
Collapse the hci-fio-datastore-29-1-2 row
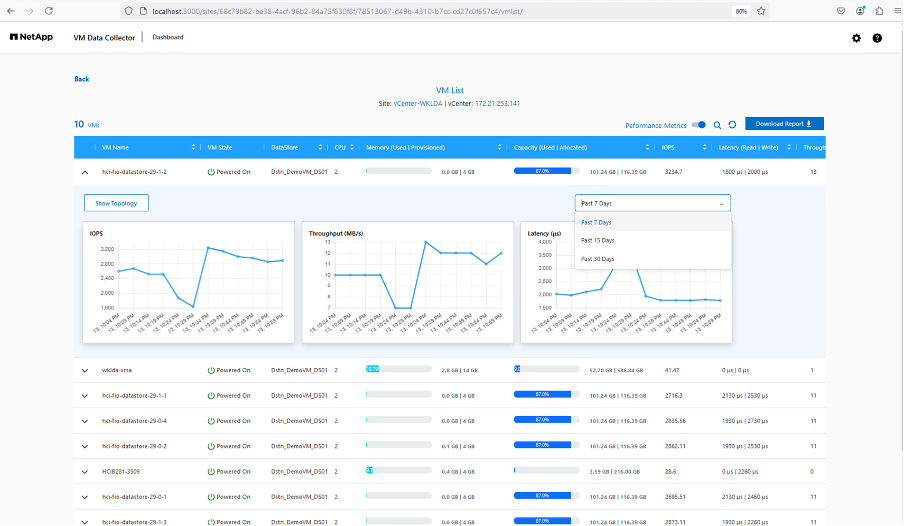(85, 172)
